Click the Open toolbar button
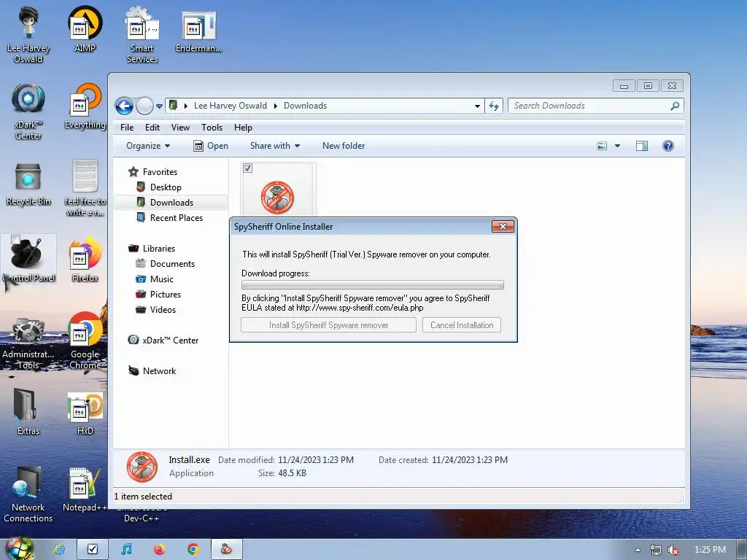 [x=211, y=146]
